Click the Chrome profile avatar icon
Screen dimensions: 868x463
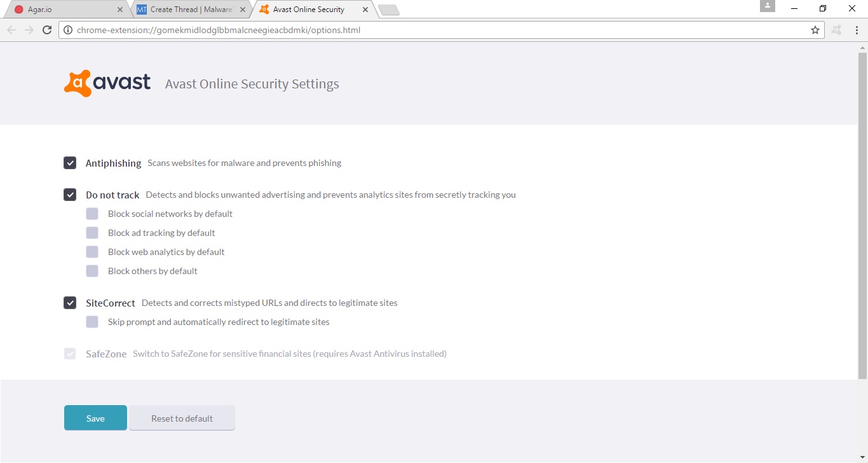point(767,6)
